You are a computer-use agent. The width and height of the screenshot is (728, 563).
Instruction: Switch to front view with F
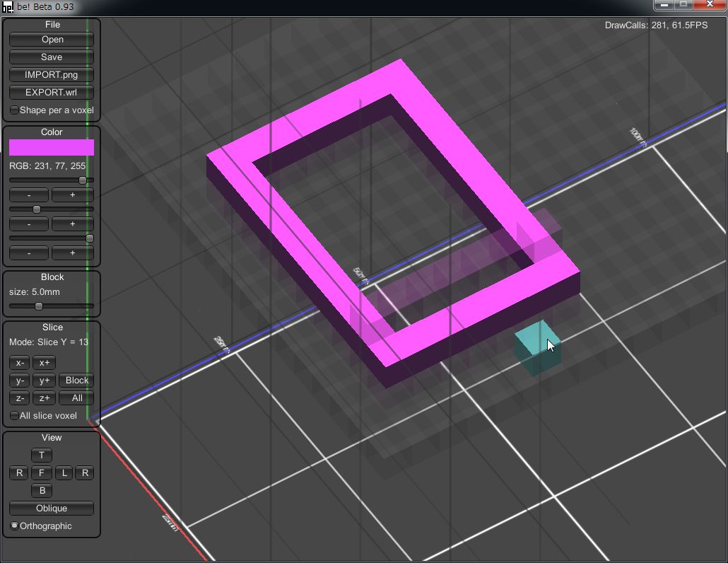tap(42, 473)
